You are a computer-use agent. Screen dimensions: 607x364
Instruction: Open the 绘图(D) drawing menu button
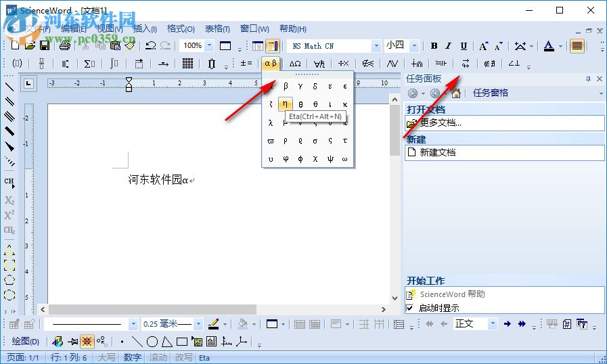point(25,342)
